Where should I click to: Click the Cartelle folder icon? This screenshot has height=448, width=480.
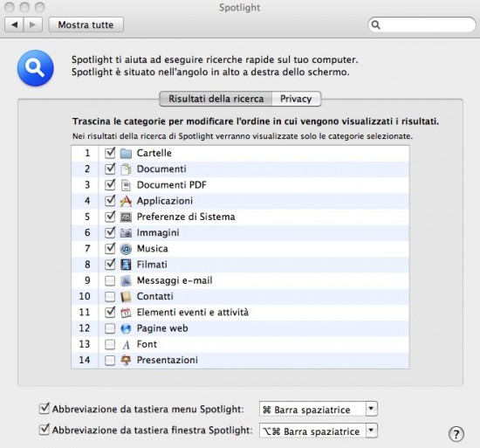click(x=126, y=153)
